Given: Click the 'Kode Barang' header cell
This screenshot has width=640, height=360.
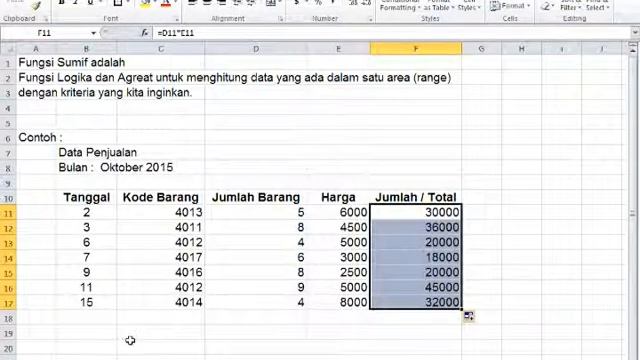Looking at the screenshot, I should coord(160,198).
